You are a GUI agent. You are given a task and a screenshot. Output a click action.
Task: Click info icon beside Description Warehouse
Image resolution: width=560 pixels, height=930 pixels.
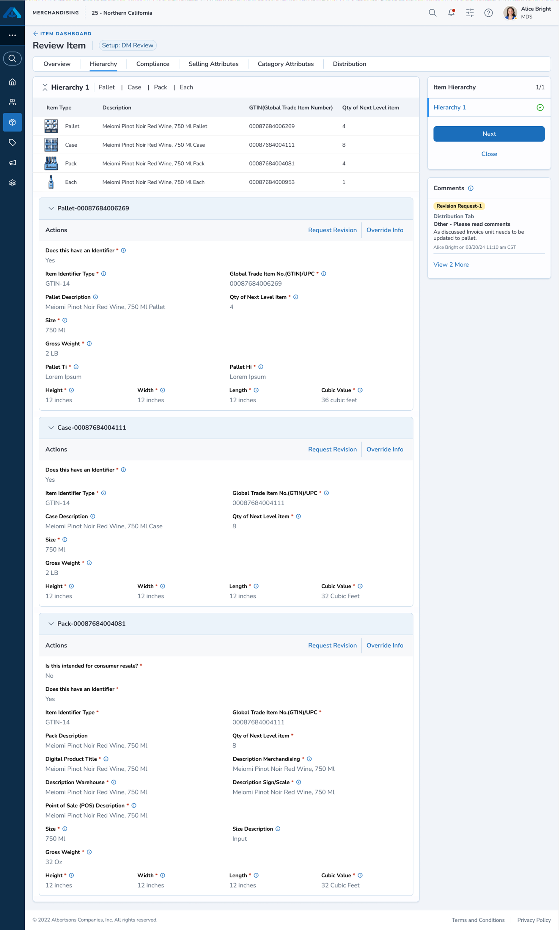114,783
